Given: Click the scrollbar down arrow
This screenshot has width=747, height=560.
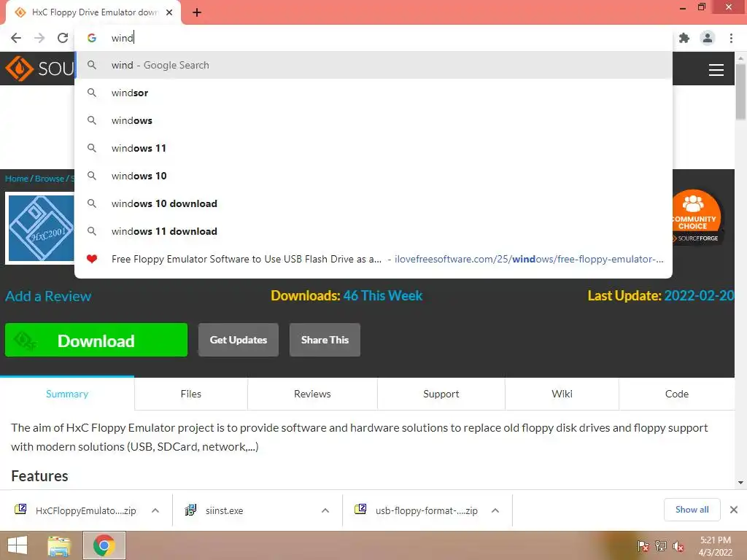Looking at the screenshot, I should pyautogui.click(x=740, y=483).
